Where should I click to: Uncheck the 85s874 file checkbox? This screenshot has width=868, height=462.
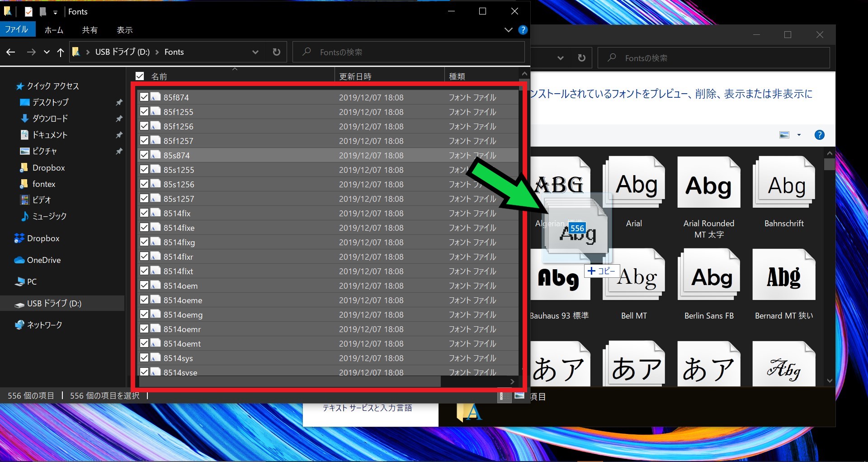coord(144,155)
